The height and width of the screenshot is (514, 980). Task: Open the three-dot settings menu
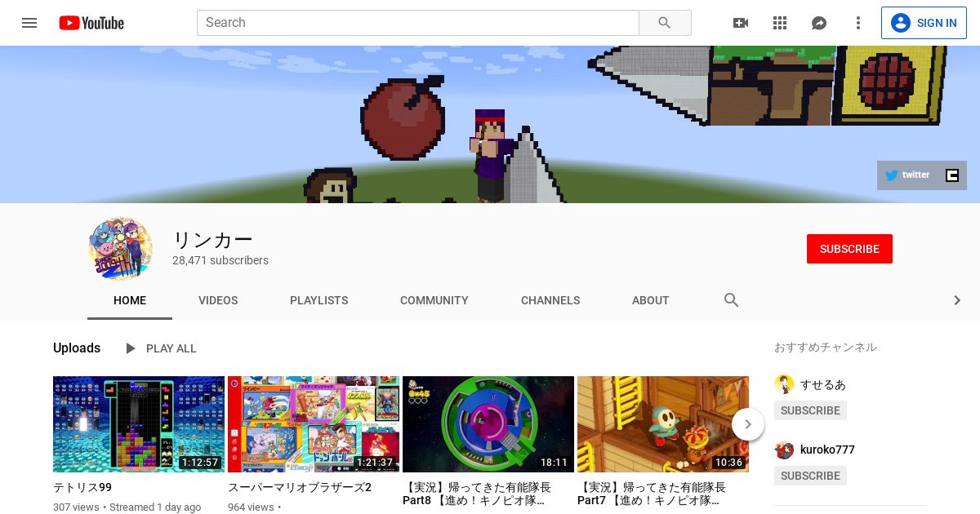click(858, 23)
